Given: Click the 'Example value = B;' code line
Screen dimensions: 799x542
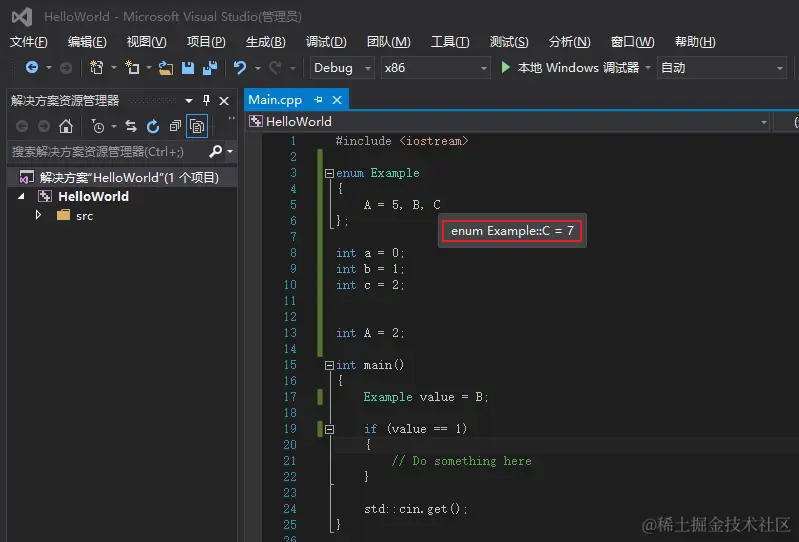Looking at the screenshot, I should click(x=426, y=397).
